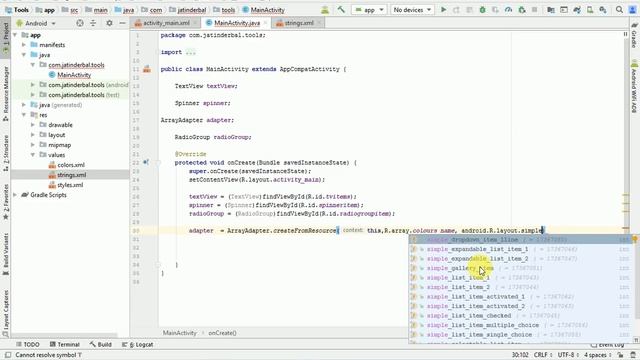640x360 pixels.
Task: Expand java (generated) folder arrow
Action: coord(24,105)
